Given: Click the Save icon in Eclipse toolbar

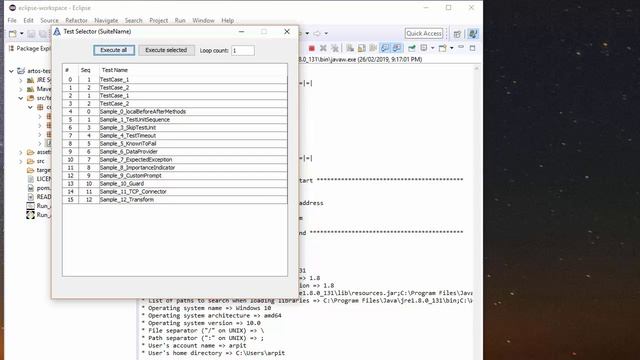Looking at the screenshot, I should click(31, 34).
